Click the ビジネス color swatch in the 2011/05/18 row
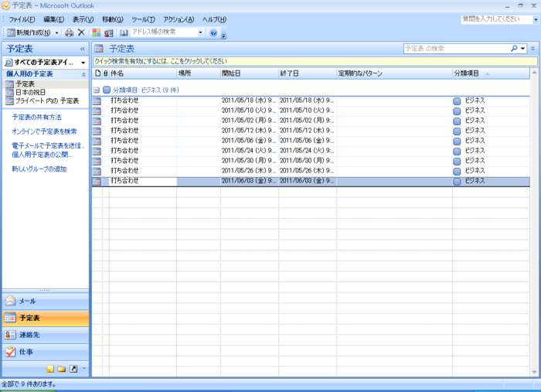This screenshot has height=392, width=541. click(457, 101)
